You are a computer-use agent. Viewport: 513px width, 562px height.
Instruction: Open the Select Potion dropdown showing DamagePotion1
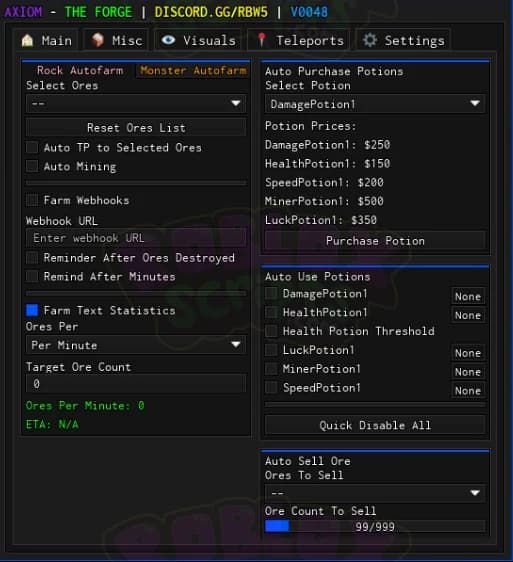[x=375, y=104]
